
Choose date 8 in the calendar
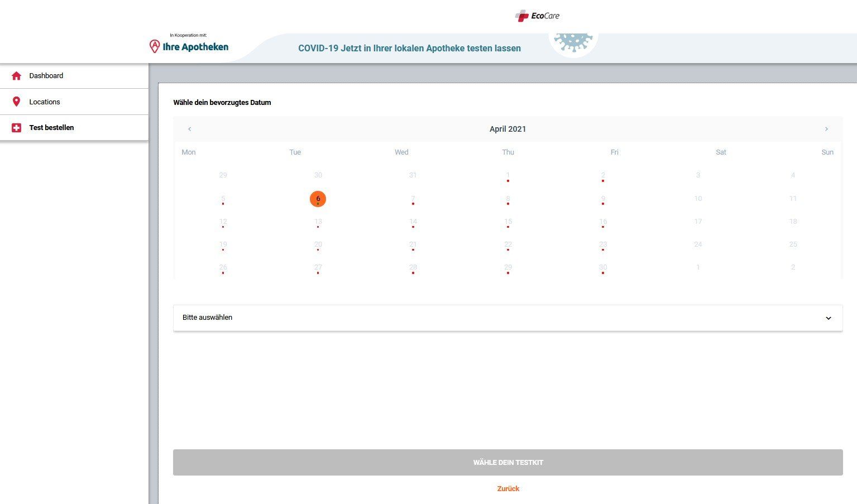pos(508,199)
